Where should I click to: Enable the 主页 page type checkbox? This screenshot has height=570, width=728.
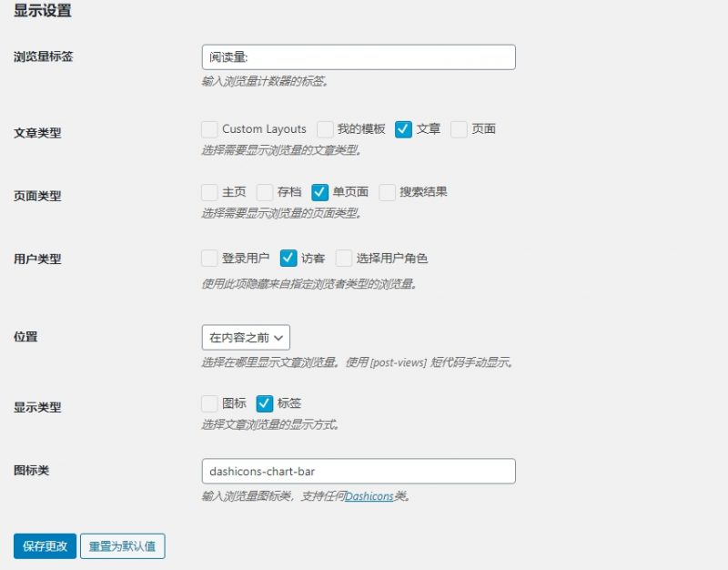tap(209, 192)
